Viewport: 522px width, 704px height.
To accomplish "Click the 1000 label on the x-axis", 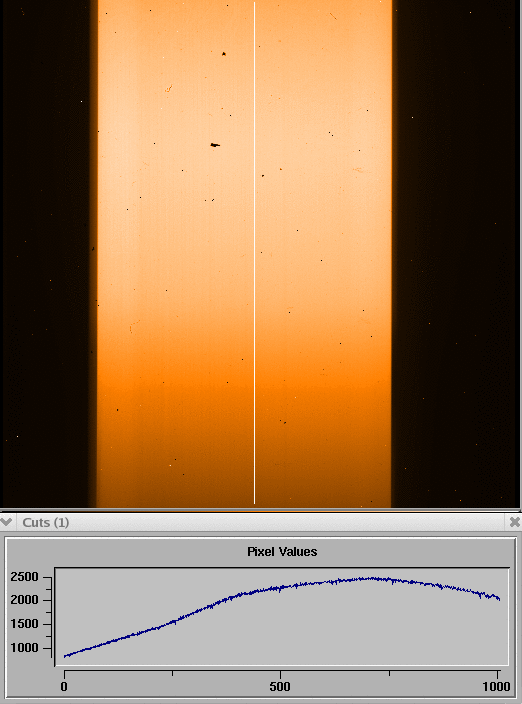I will (496, 686).
